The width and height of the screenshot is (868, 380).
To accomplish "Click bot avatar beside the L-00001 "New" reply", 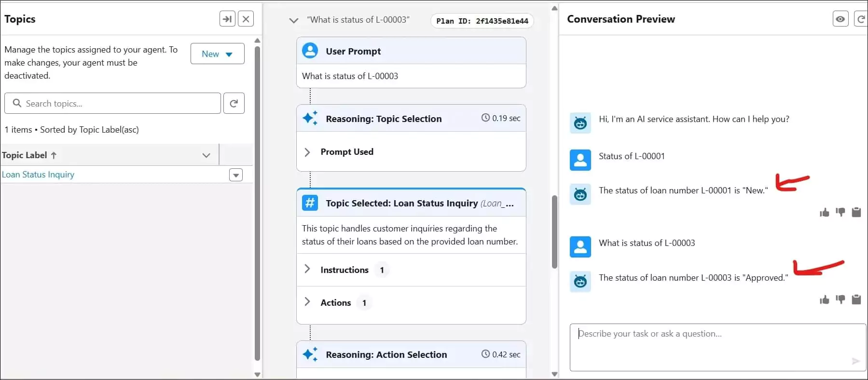I will (580, 194).
